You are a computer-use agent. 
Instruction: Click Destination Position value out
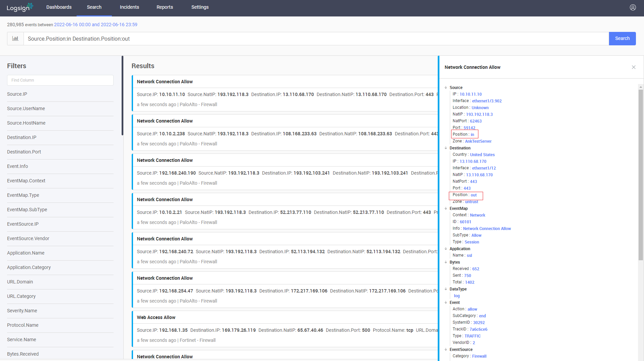(x=474, y=195)
